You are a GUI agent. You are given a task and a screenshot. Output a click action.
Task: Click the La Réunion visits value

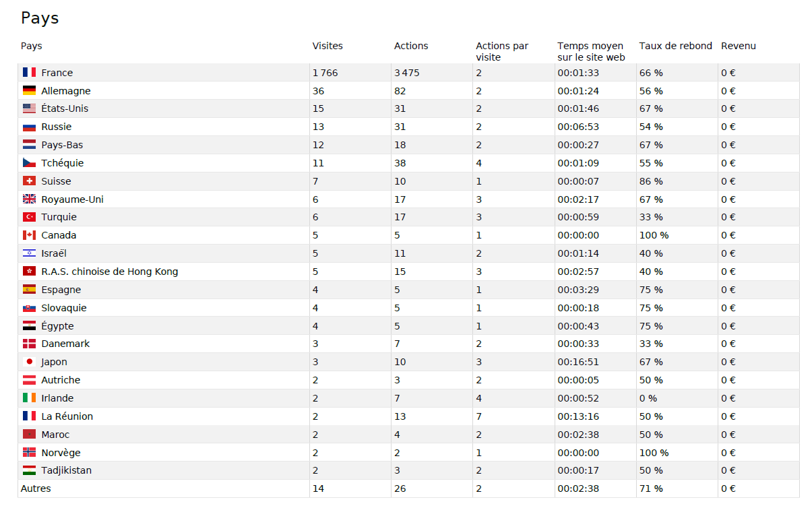315,417
